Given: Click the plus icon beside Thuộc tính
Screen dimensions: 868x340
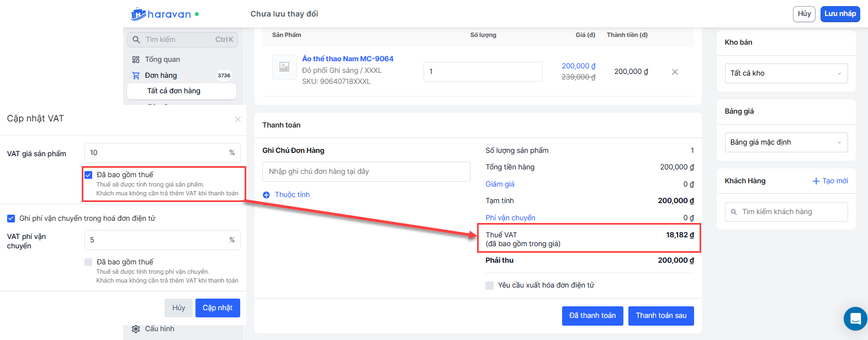Looking at the screenshot, I should [x=266, y=195].
